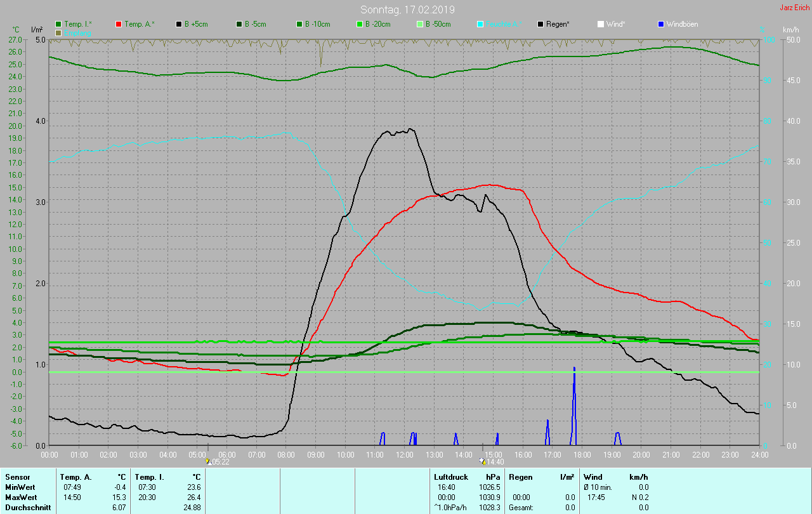
Task: Click the yellow marker icon at 05:22
Action: (x=209, y=462)
